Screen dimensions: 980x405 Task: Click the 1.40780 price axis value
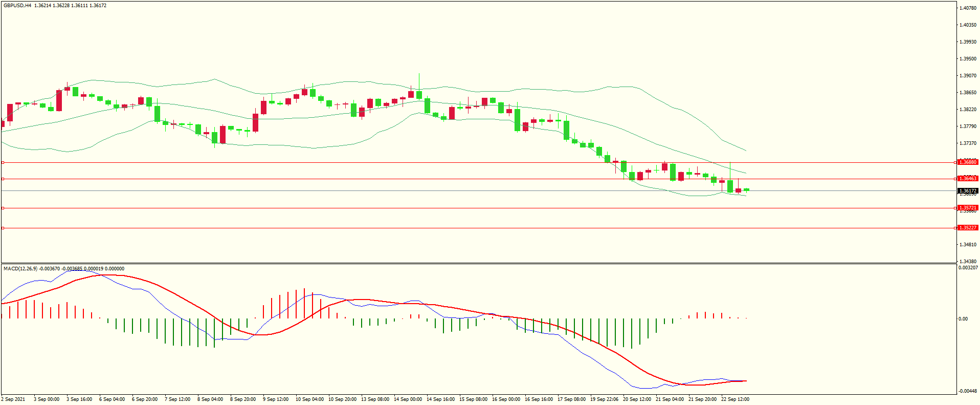(968, 8)
